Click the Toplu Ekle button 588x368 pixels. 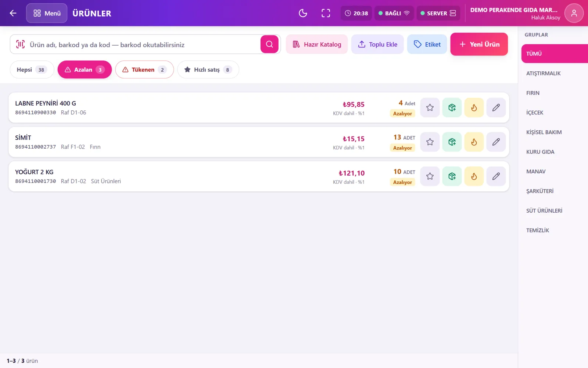coord(377,44)
